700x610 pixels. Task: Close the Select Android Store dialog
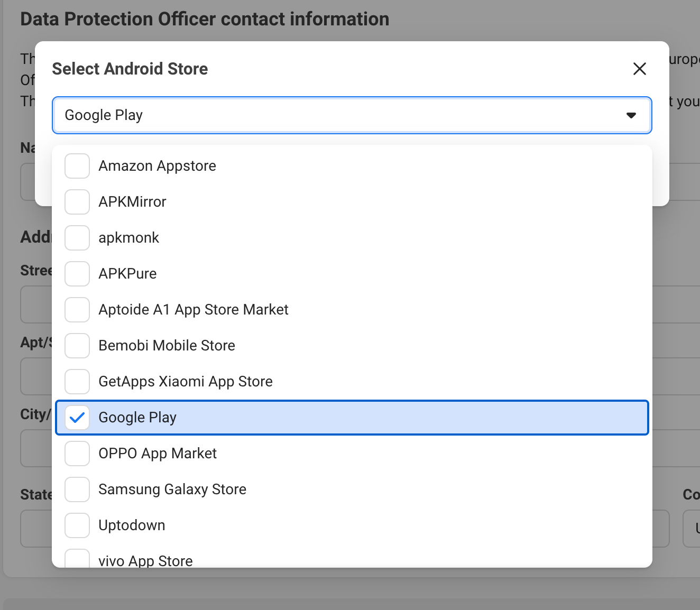(639, 69)
